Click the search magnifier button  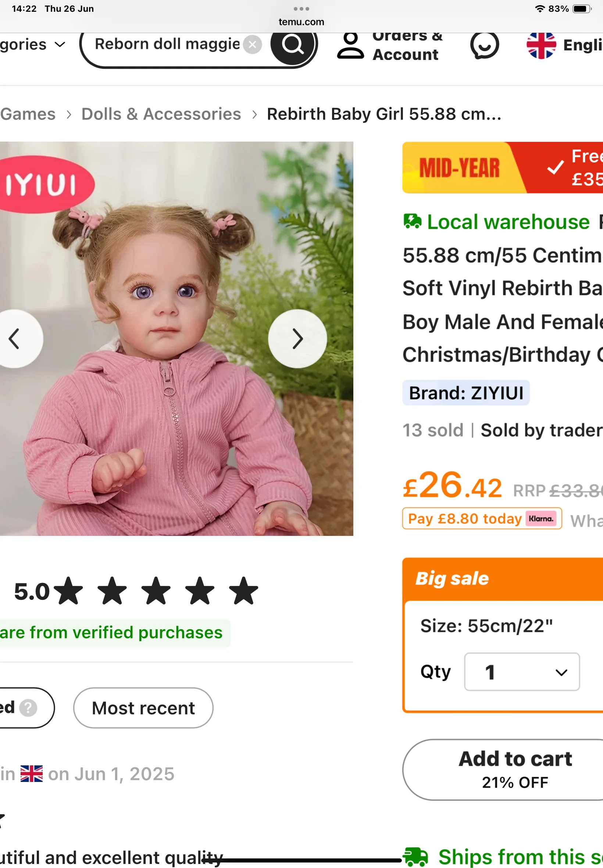[x=293, y=45]
